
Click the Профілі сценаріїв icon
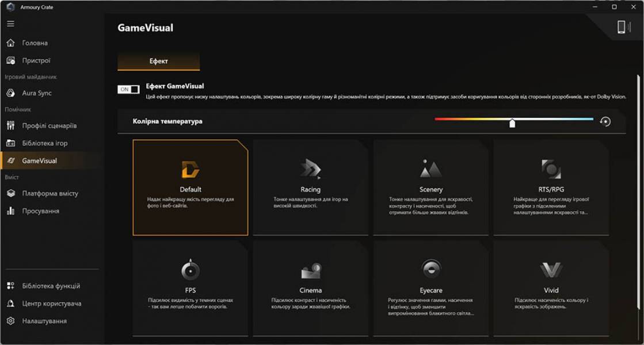(11, 125)
